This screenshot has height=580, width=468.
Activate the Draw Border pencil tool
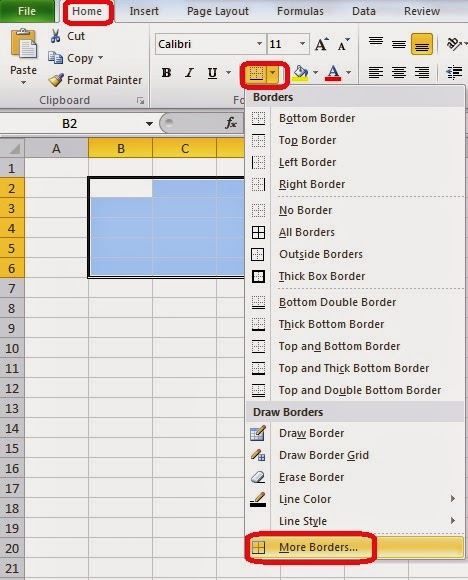[355, 433]
